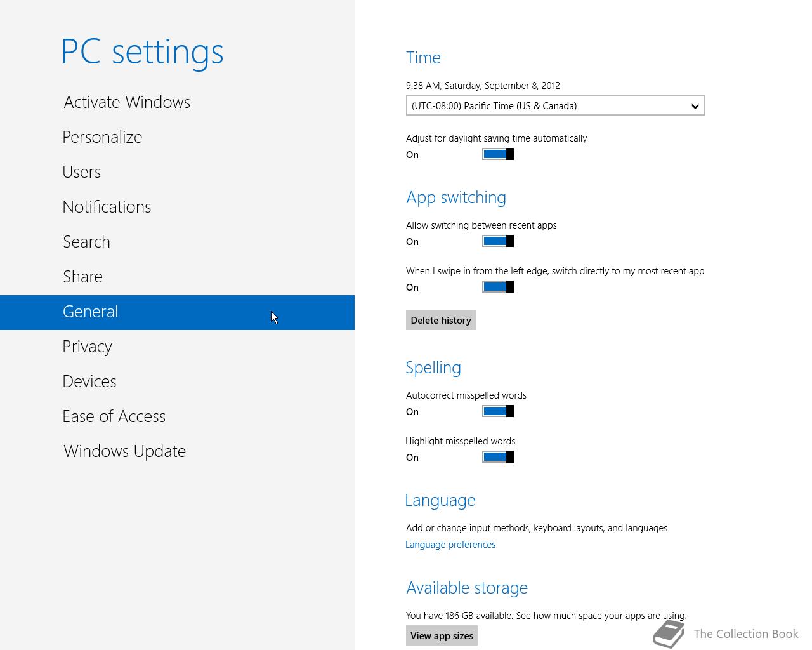Click the View app sizes button
Image resolution: width=812 pixels, height=650 pixels.
pos(442,635)
